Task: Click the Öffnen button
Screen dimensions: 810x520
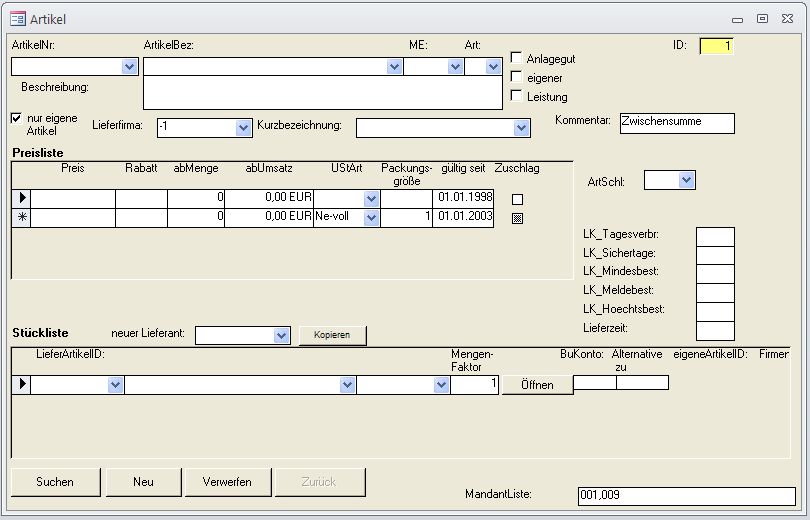Action: (537, 385)
